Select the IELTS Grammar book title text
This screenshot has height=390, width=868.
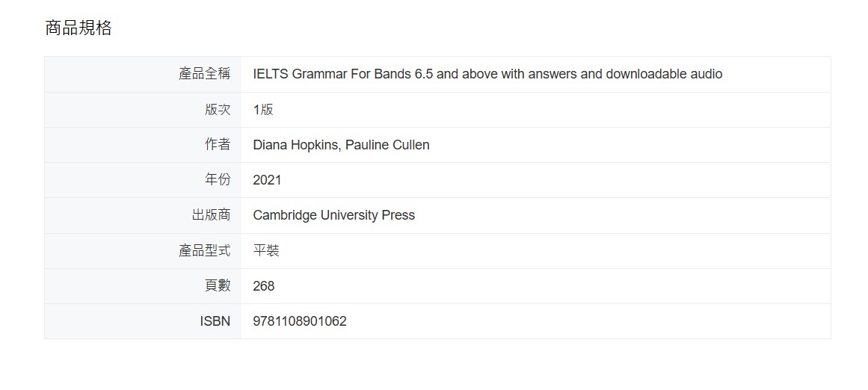click(487, 74)
